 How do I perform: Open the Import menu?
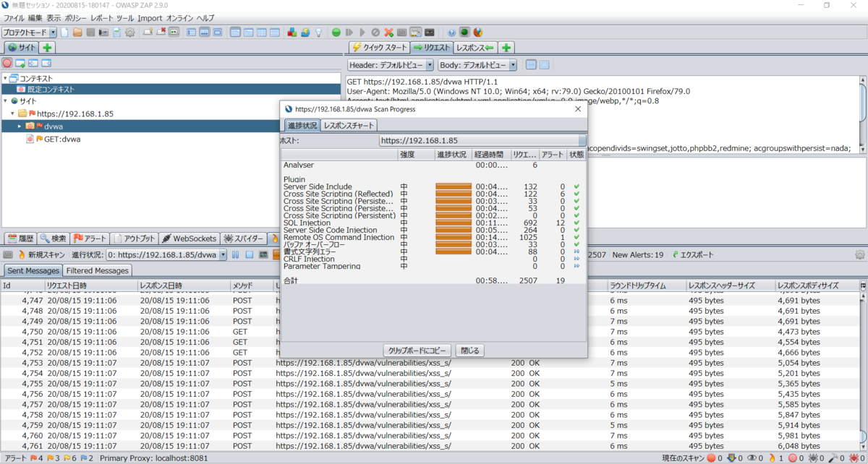pyautogui.click(x=150, y=17)
